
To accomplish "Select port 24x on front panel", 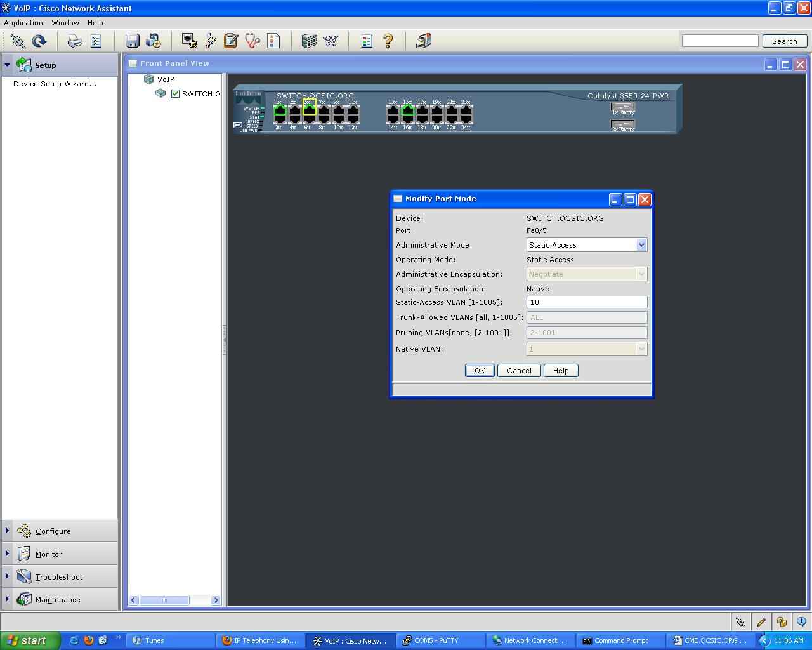I will pyautogui.click(x=466, y=119).
